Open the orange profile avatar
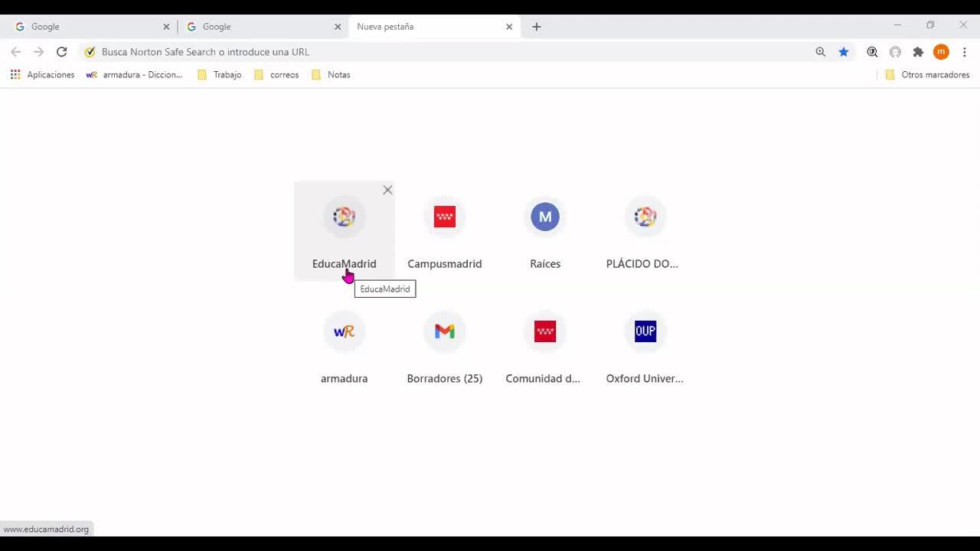This screenshot has height=551, width=980. (941, 52)
